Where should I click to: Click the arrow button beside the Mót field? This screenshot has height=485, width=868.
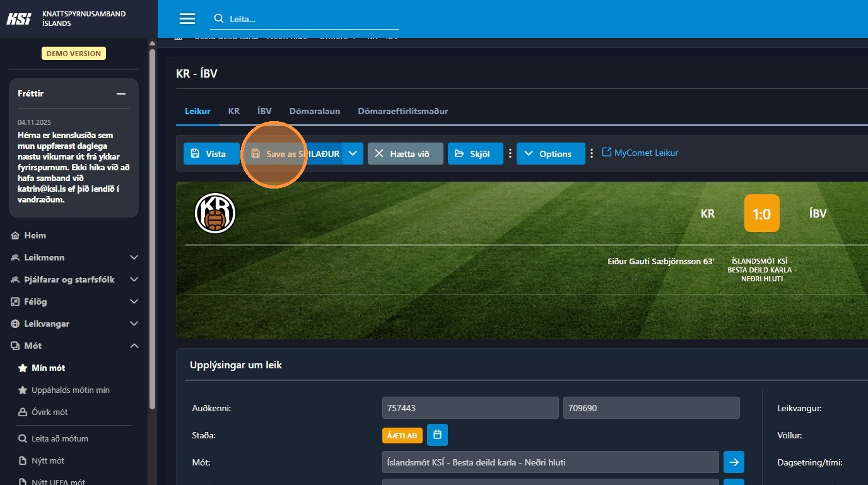pyautogui.click(x=734, y=462)
